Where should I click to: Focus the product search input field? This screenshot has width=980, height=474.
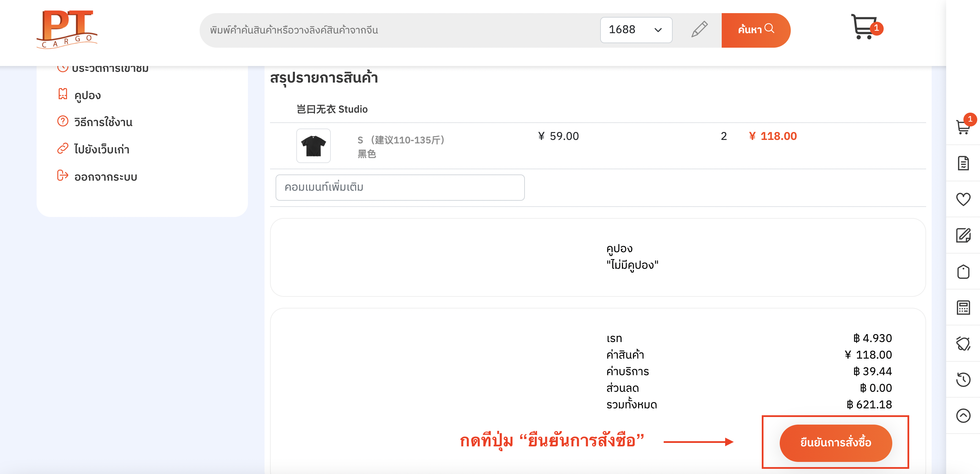(400, 30)
